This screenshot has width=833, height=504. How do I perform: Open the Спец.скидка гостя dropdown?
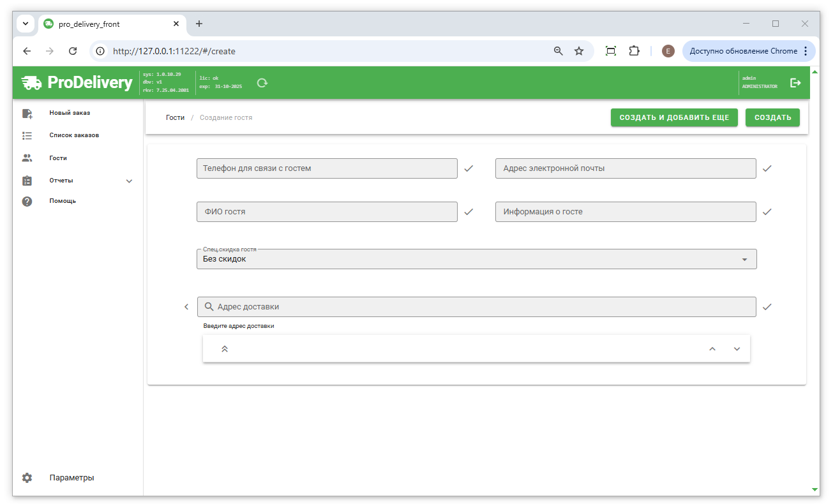pyautogui.click(x=476, y=259)
